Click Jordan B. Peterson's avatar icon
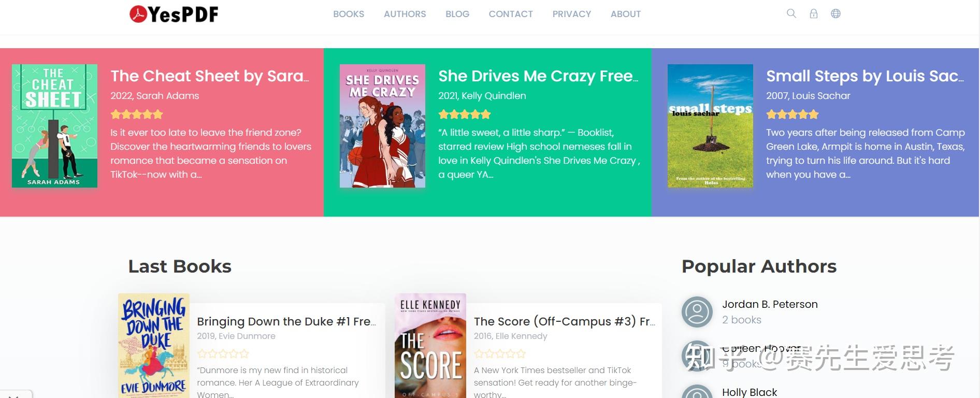 pyautogui.click(x=697, y=311)
